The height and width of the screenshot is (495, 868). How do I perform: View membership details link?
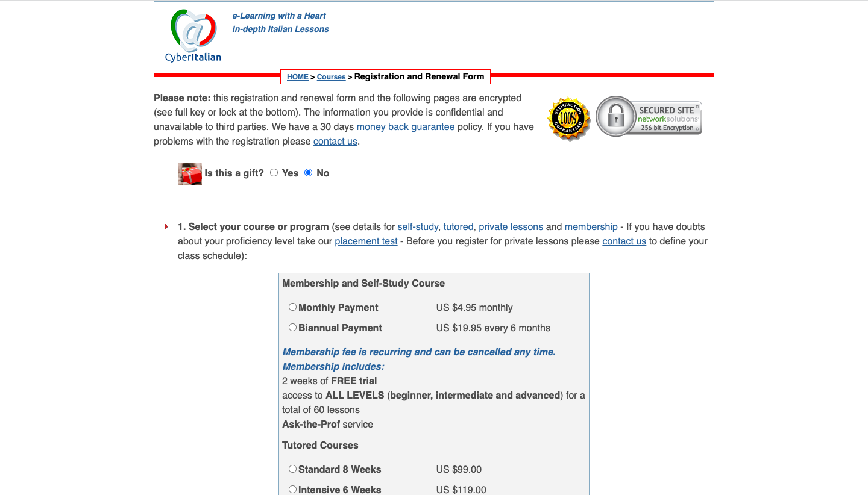(x=591, y=227)
